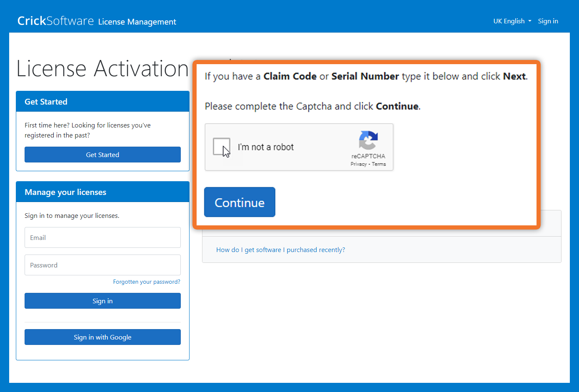Screen dimensions: 579x392
Task: Click the Manage your licenses panel header
Action: (x=102, y=192)
